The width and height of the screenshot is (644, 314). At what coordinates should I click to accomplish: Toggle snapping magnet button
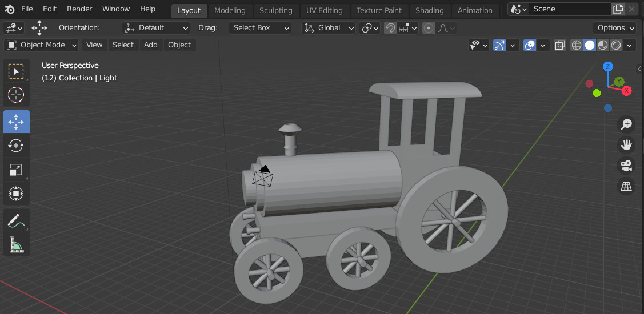pyautogui.click(x=390, y=28)
